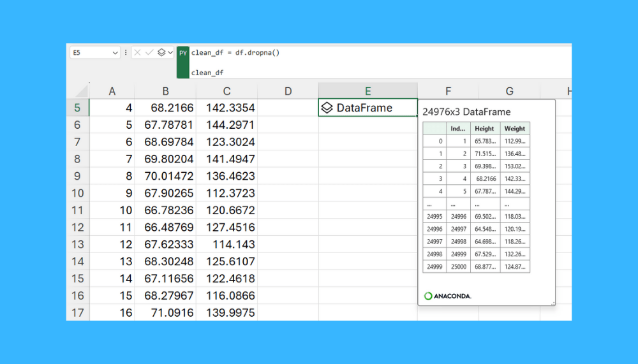Click the Height header in DataFrame preview
Image resolution: width=638 pixels, height=364 pixels.
[486, 129]
